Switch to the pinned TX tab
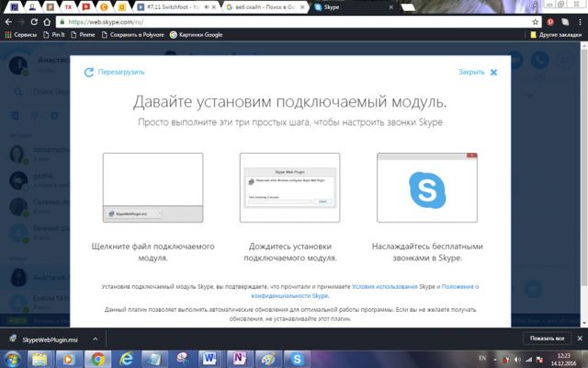The image size is (588, 368). tap(68, 7)
